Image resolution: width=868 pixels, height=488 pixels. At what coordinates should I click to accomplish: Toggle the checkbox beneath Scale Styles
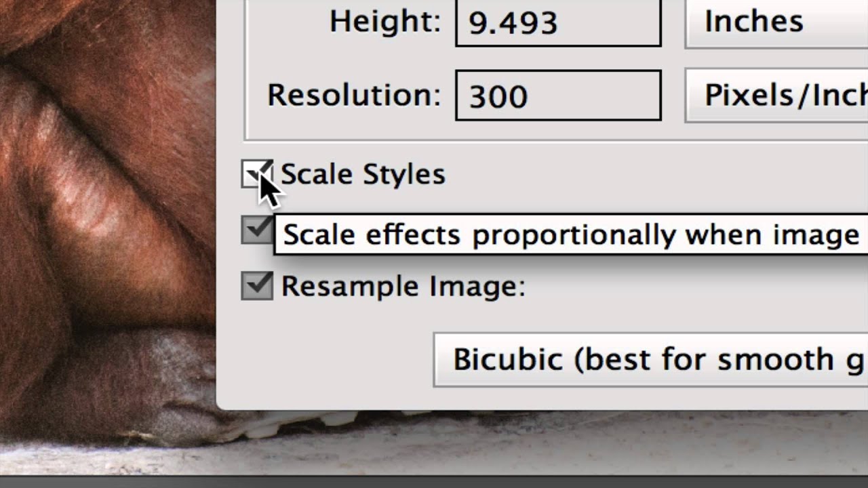tap(256, 230)
